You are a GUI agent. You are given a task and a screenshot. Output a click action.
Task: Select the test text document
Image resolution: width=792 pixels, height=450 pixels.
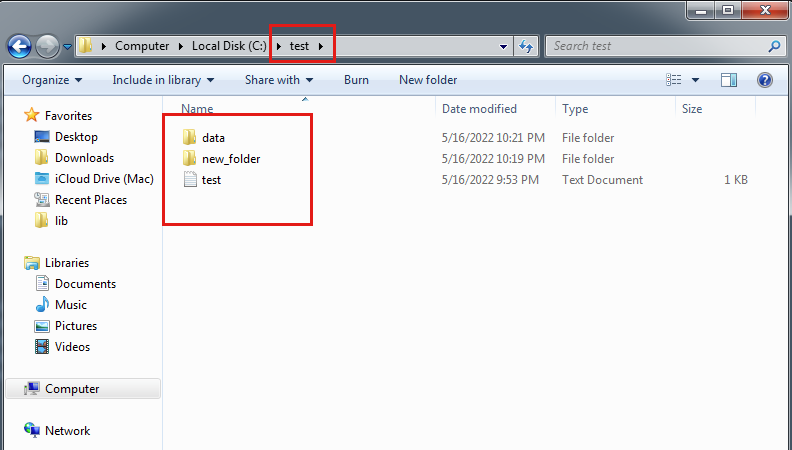click(211, 180)
